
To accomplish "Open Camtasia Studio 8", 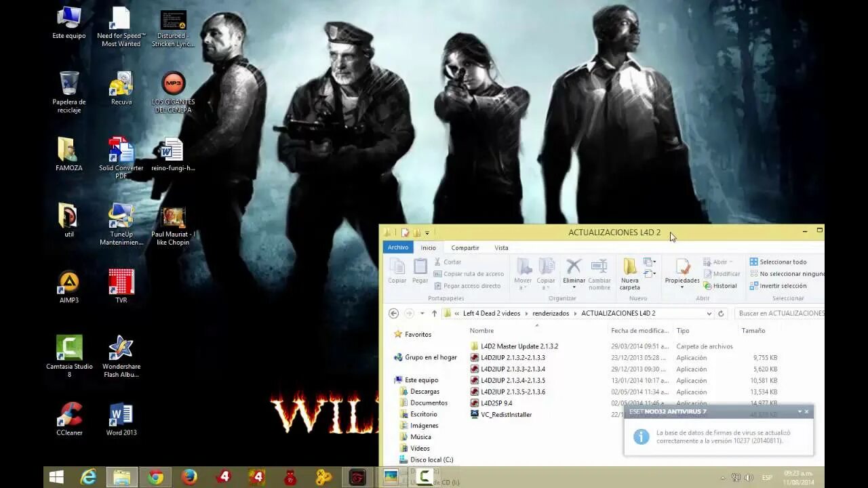I will (x=68, y=357).
